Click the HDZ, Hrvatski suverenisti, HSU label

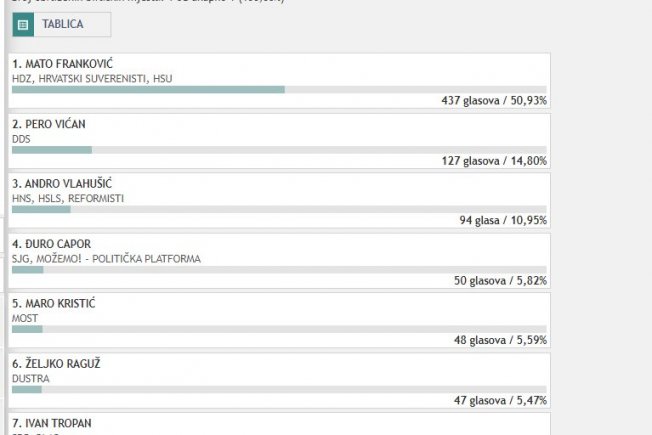pos(92,79)
